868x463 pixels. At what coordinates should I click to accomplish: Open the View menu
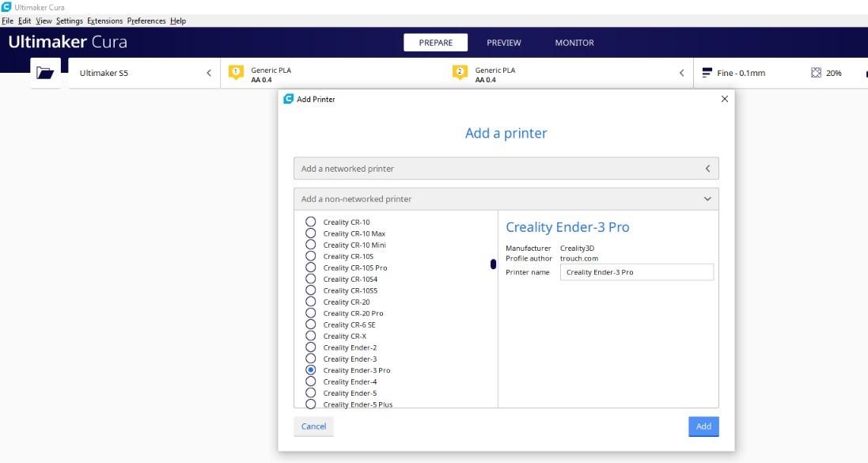point(44,21)
